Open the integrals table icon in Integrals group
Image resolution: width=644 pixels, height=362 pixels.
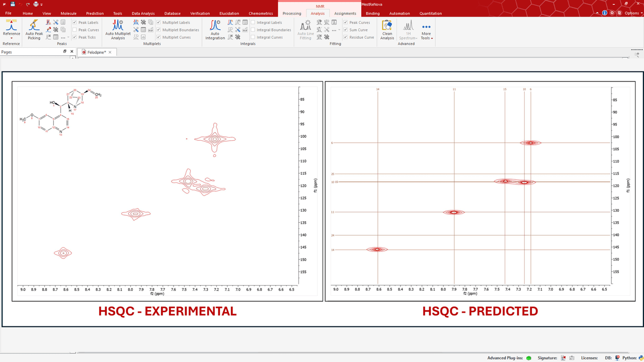245,22
